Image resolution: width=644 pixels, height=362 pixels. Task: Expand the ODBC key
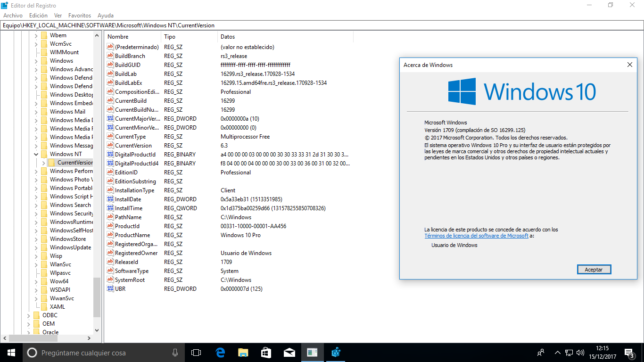point(28,315)
